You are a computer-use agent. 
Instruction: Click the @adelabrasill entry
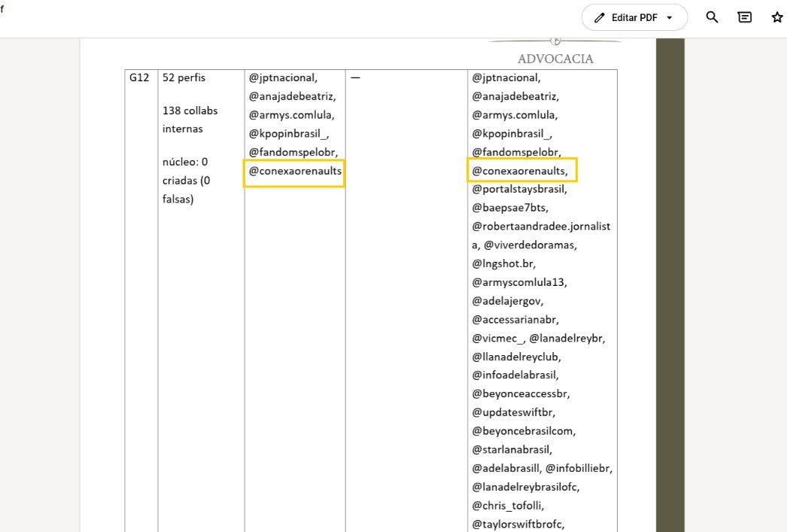(506, 468)
